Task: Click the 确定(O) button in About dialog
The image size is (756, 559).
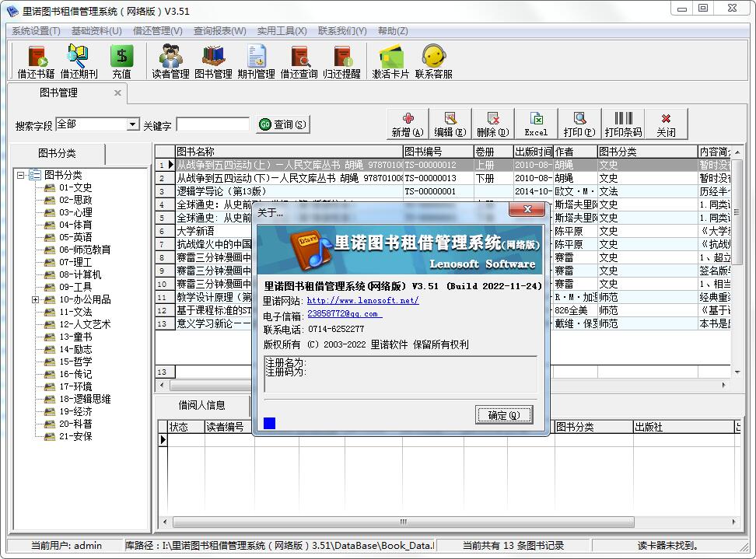Action: (x=504, y=415)
